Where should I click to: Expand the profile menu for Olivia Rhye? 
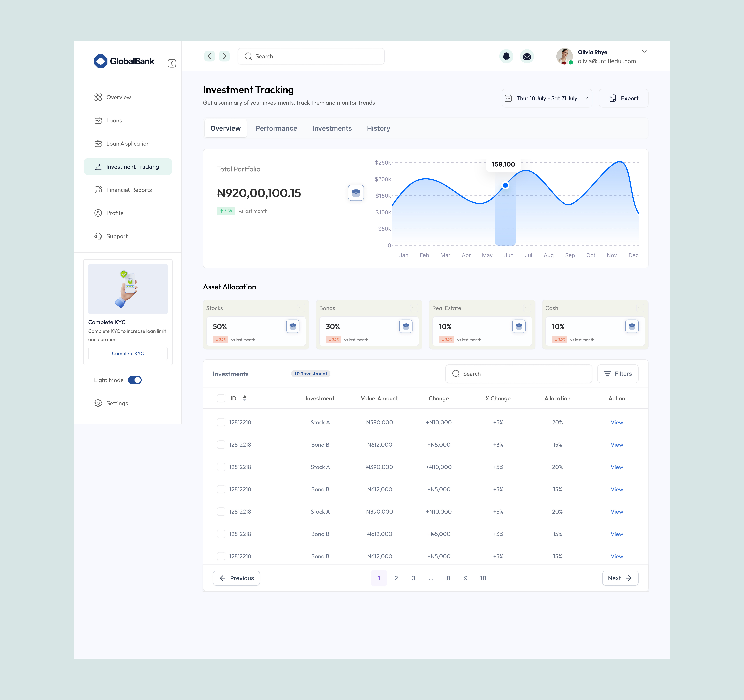pos(644,51)
